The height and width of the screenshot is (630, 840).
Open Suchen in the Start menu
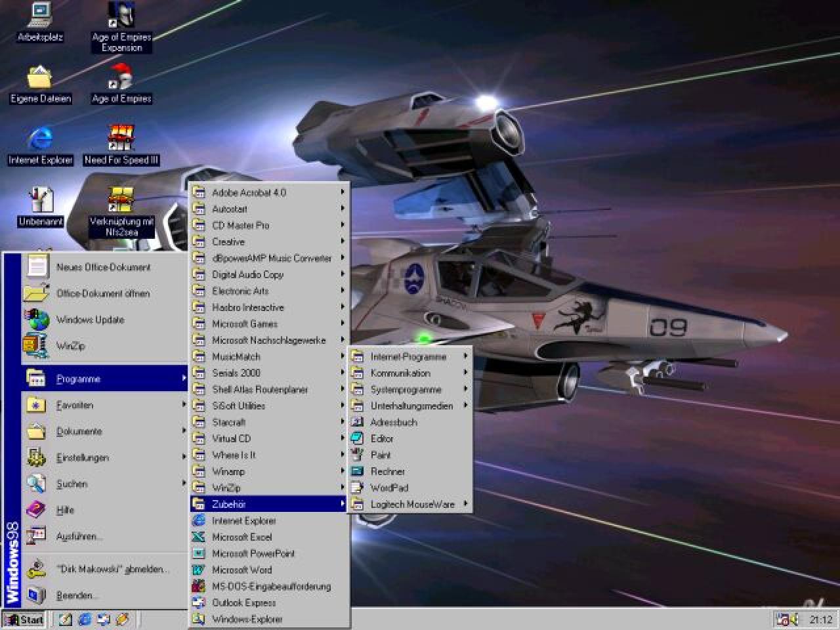tap(105, 484)
